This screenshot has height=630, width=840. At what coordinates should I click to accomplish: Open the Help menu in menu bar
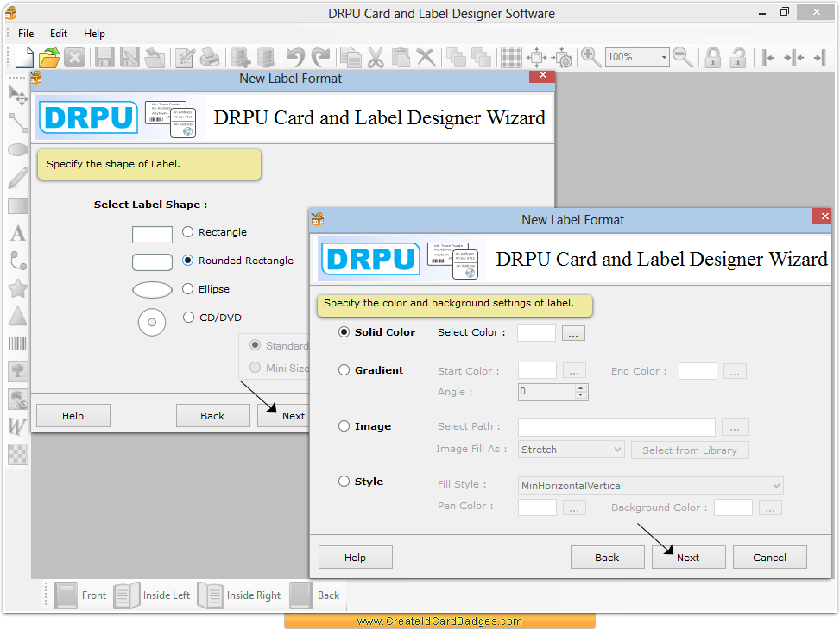coord(94,33)
